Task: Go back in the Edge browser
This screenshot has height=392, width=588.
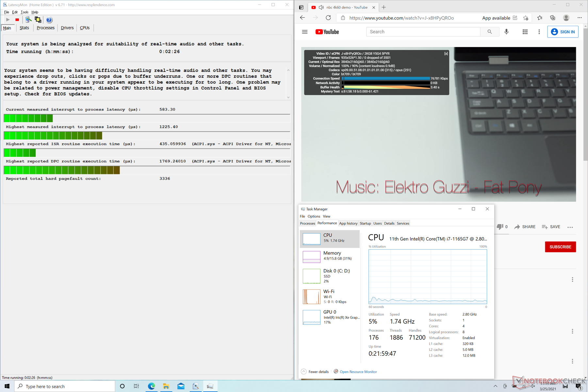Action: (302, 18)
